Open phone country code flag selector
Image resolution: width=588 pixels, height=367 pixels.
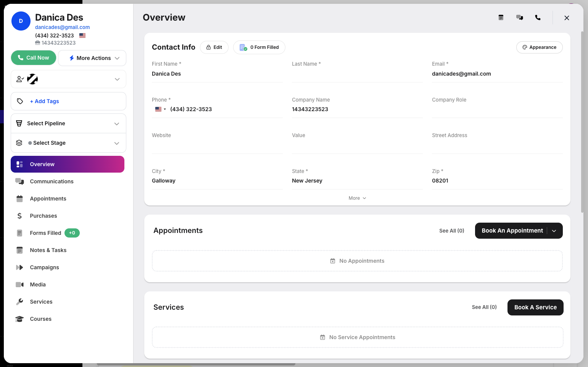pos(160,109)
